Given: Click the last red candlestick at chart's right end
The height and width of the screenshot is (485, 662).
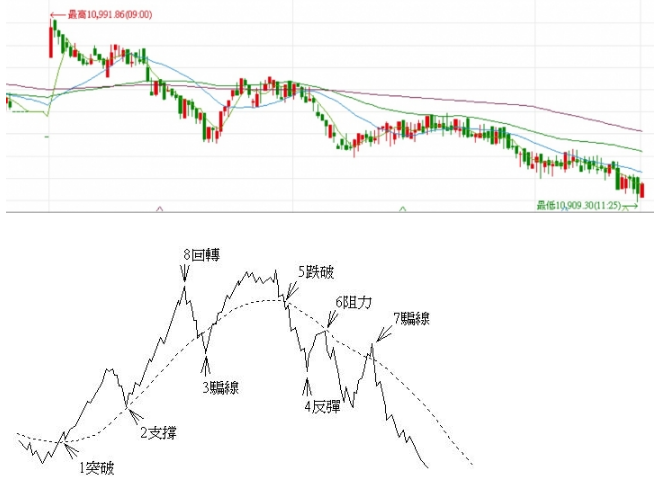Looking at the screenshot, I should (x=642, y=190).
